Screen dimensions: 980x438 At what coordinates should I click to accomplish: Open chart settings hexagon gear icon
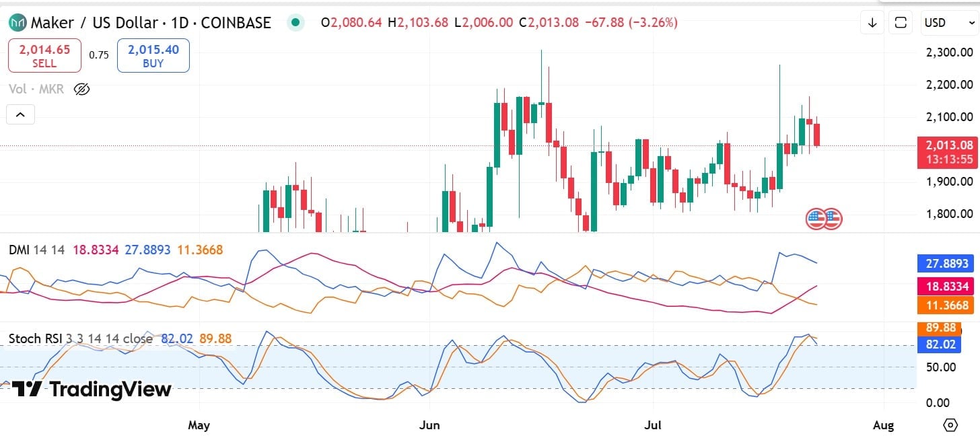[x=950, y=425]
